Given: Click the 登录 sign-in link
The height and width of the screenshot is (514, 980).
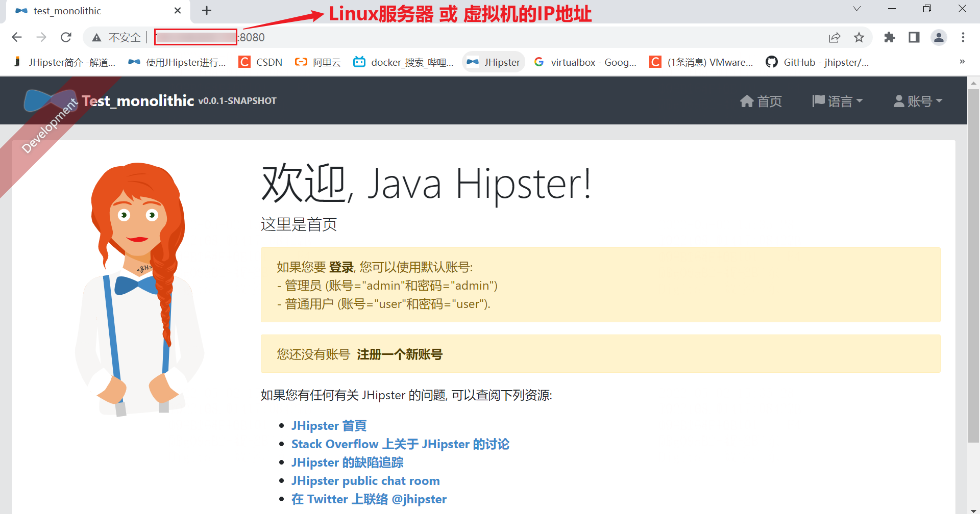Looking at the screenshot, I should tap(341, 267).
